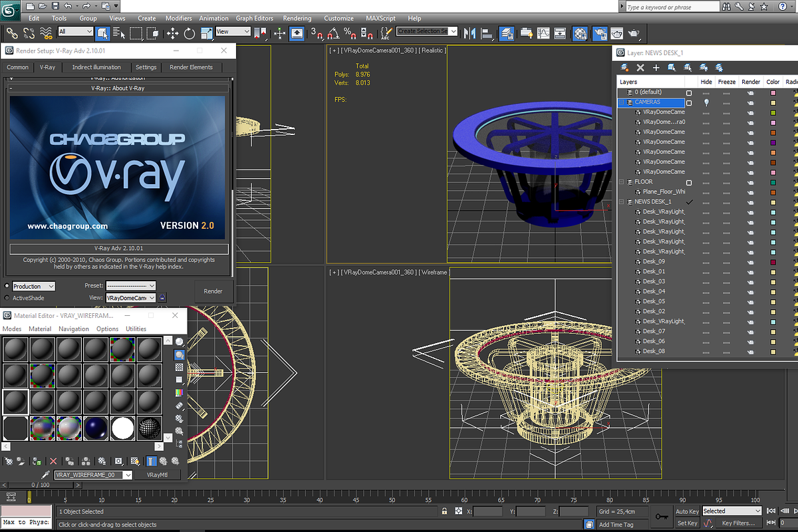Toggle checkbox beside CAMERAS layer
Image resolution: width=798 pixels, height=532 pixels.
click(x=689, y=103)
